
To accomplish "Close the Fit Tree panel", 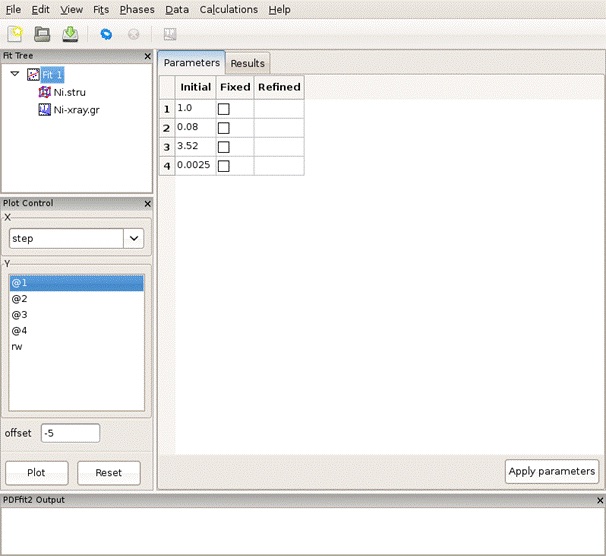I will 148,56.
